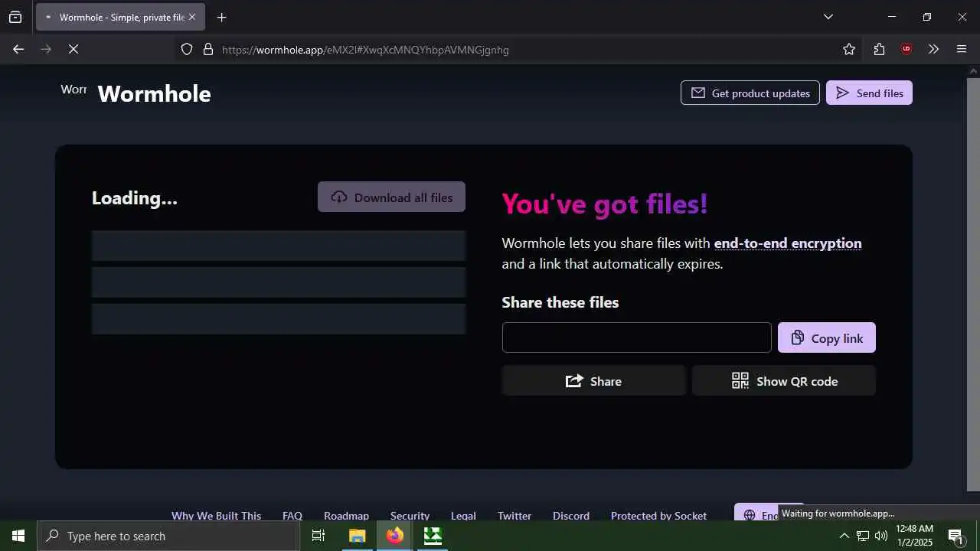The height and width of the screenshot is (551, 980).
Task: Click the Send files button
Action: coord(869,93)
